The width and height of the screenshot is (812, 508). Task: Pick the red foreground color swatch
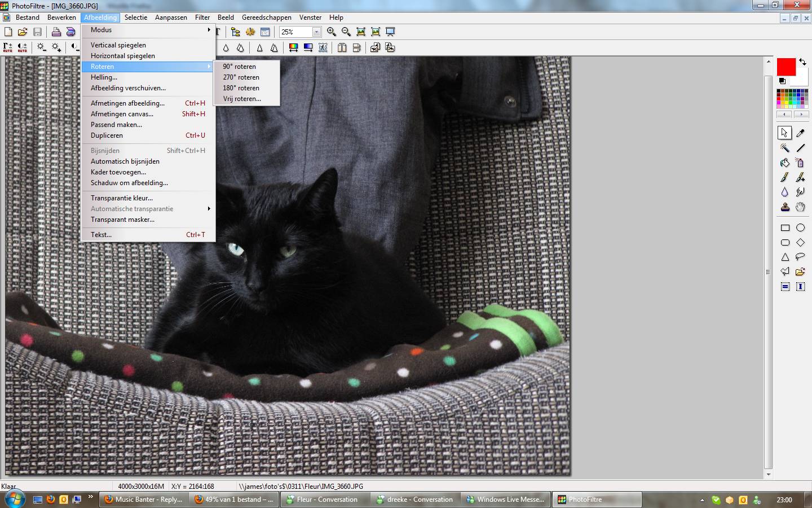[786, 67]
